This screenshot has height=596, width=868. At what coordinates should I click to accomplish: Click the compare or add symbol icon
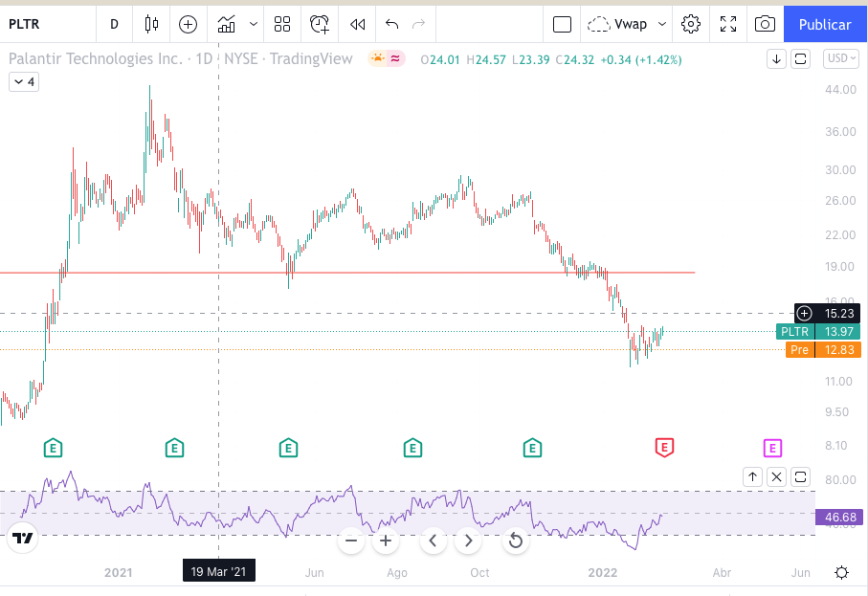pyautogui.click(x=188, y=24)
